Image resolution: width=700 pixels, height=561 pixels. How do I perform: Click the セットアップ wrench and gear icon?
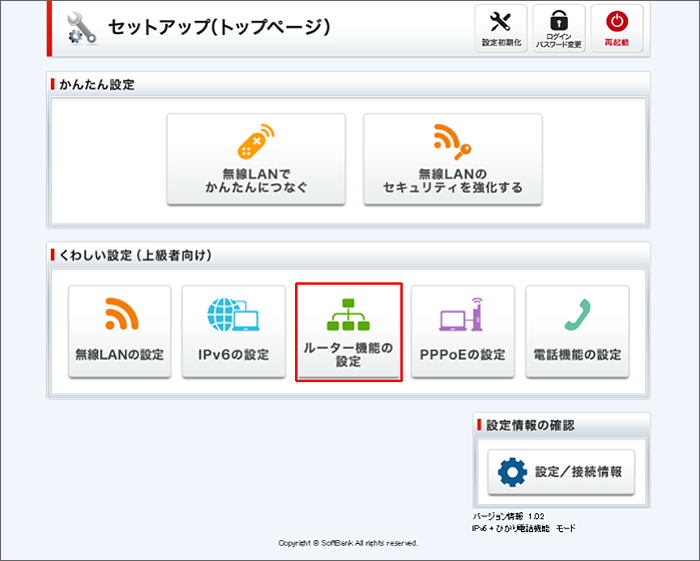tap(82, 29)
